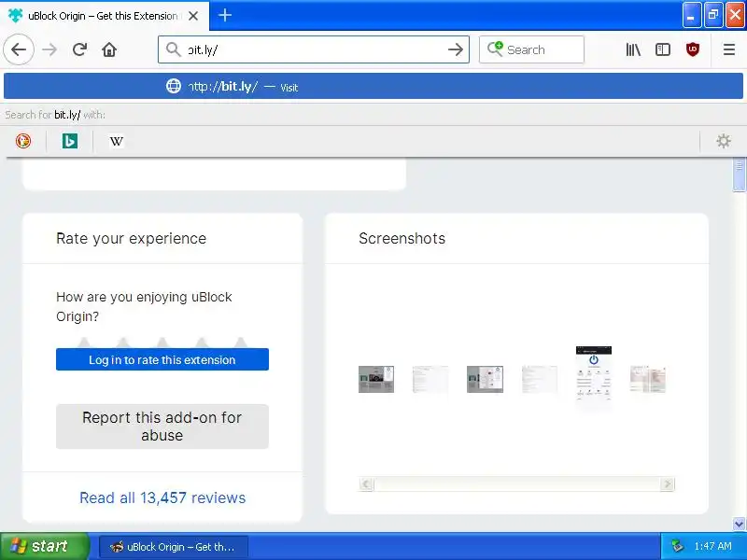This screenshot has height=560, width=747.
Task: Open the Firefox hamburger menu
Action: pos(729,49)
